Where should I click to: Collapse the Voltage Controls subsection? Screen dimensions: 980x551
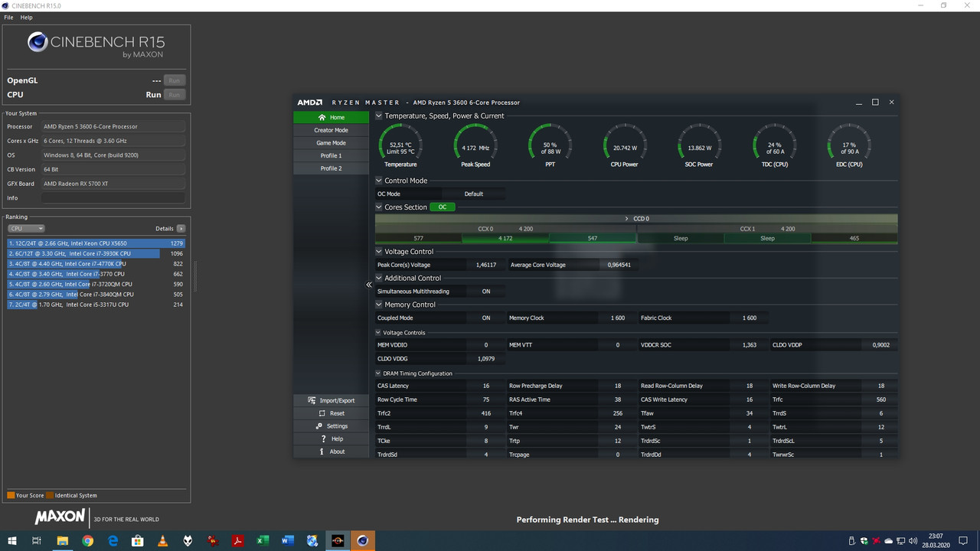point(378,333)
